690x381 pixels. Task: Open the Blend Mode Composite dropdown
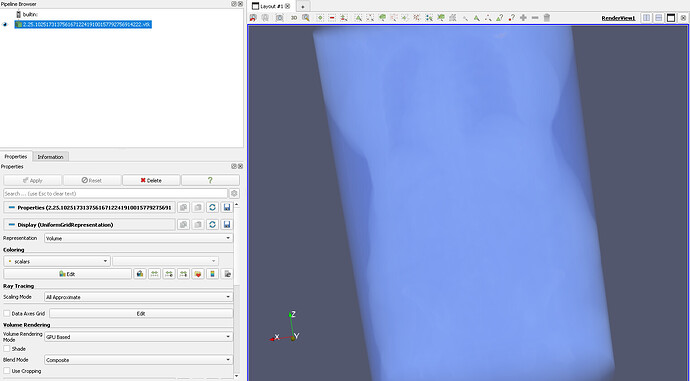coord(139,359)
